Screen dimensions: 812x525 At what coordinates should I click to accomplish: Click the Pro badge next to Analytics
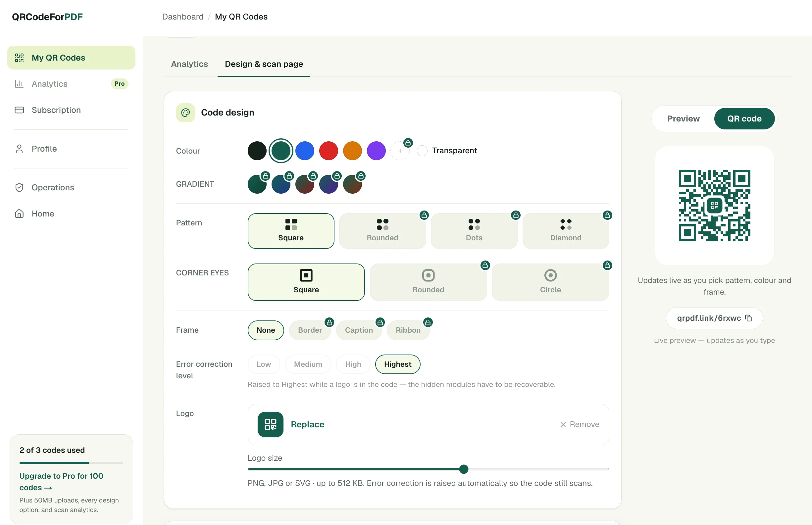coord(119,83)
